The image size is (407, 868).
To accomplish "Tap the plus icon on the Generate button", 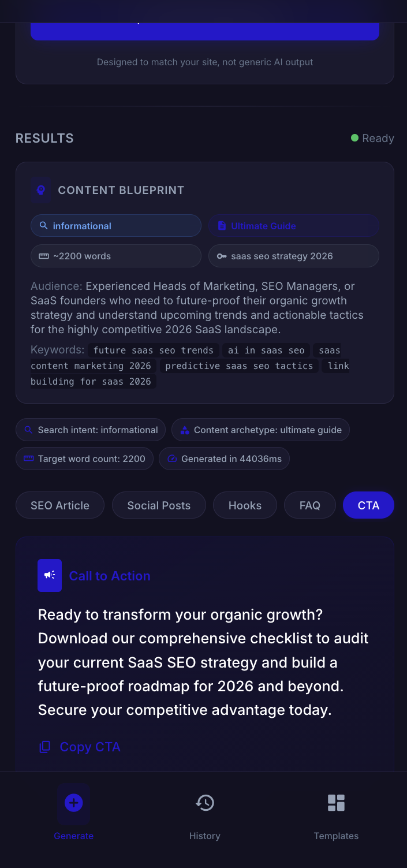I will (x=73, y=802).
